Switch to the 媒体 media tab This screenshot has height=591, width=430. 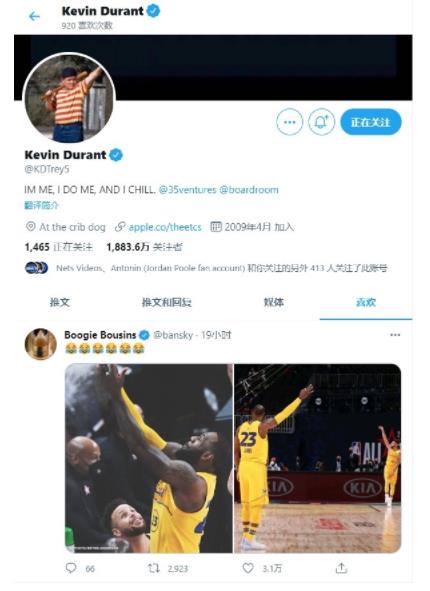pos(274,302)
